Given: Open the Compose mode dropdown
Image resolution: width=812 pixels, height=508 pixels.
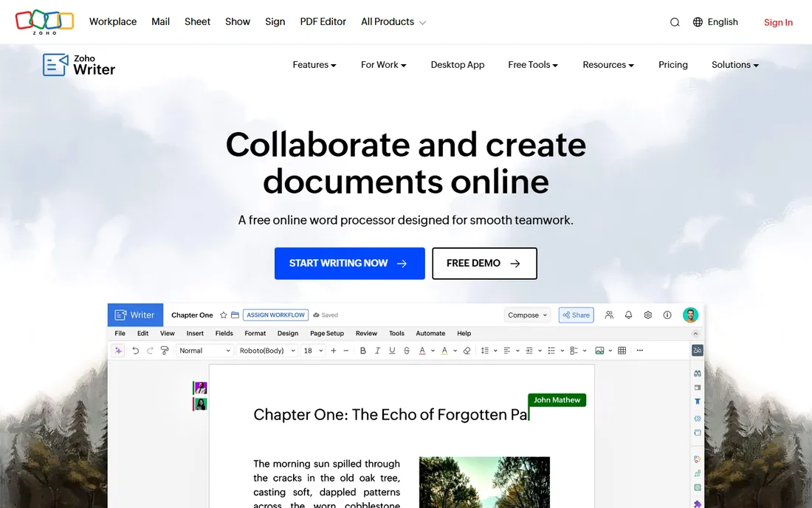Looking at the screenshot, I should tap(527, 315).
